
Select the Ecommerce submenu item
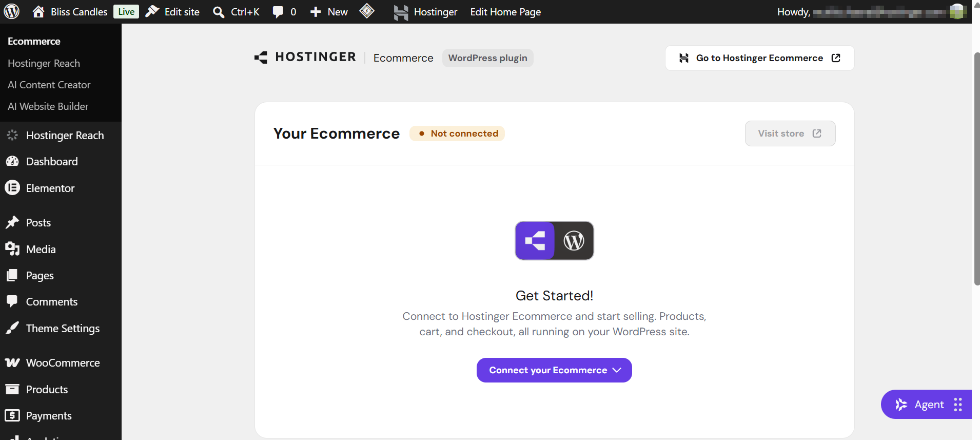tap(34, 41)
